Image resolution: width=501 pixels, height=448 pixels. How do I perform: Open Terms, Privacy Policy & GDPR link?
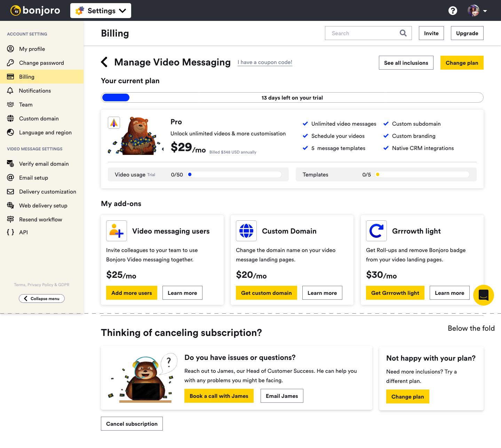pyautogui.click(x=42, y=285)
